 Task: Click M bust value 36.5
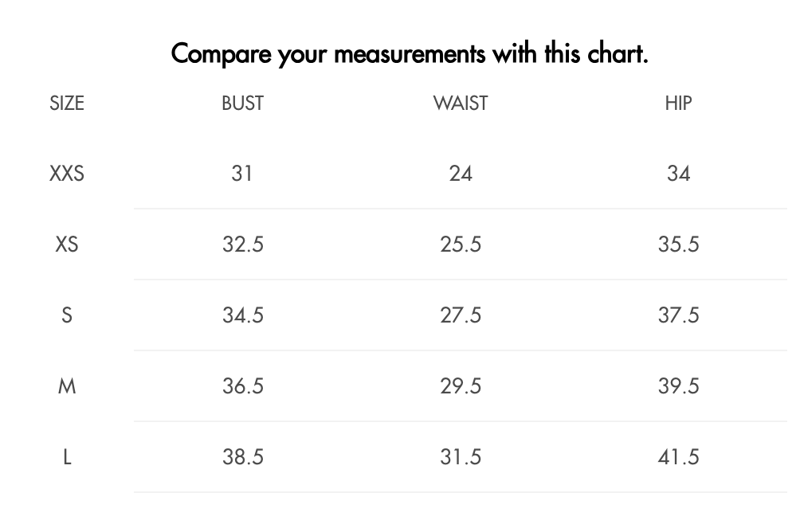[x=242, y=386]
